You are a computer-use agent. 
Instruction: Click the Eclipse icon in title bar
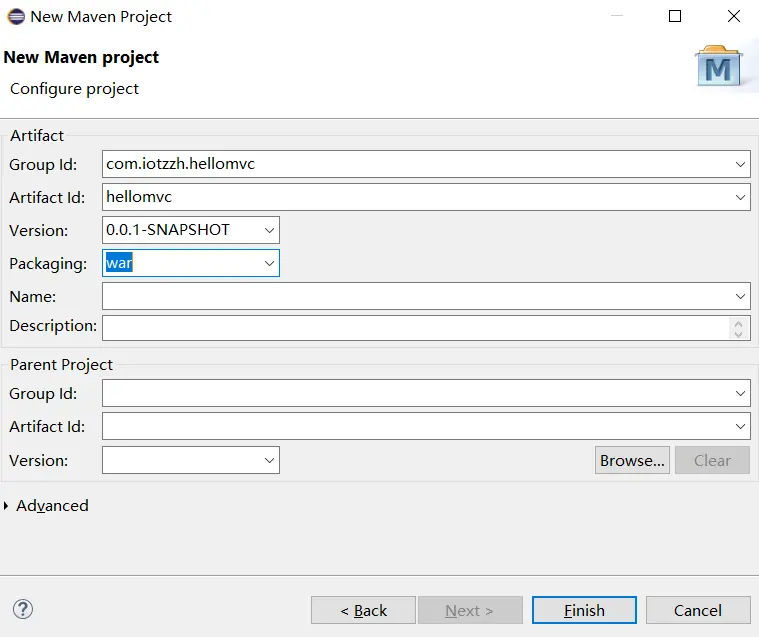click(16, 16)
